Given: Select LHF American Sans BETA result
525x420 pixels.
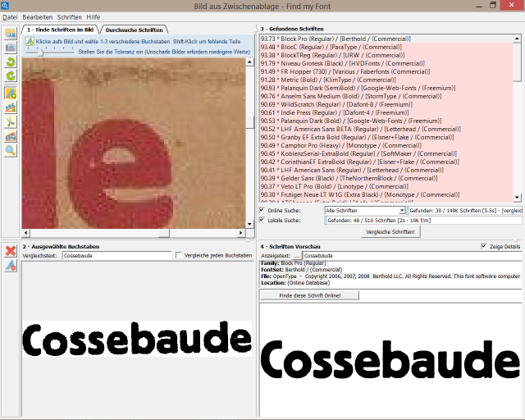Looking at the screenshot, I should click(x=386, y=129).
